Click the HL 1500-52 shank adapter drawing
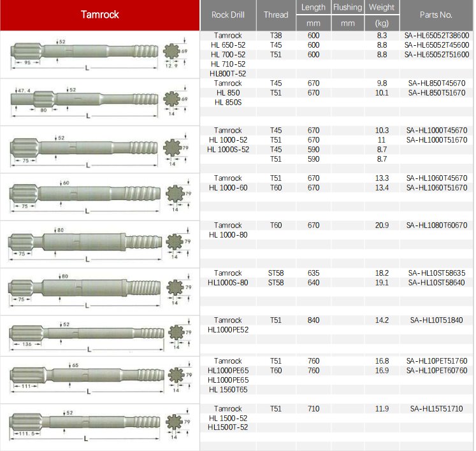Image resolution: width=476 pixels, height=451 pixels. tap(100, 426)
